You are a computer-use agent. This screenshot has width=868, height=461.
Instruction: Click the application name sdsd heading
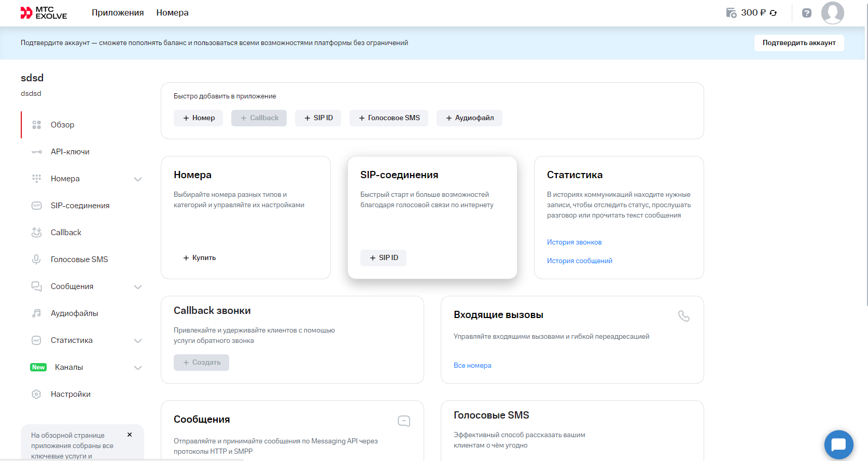(32, 78)
